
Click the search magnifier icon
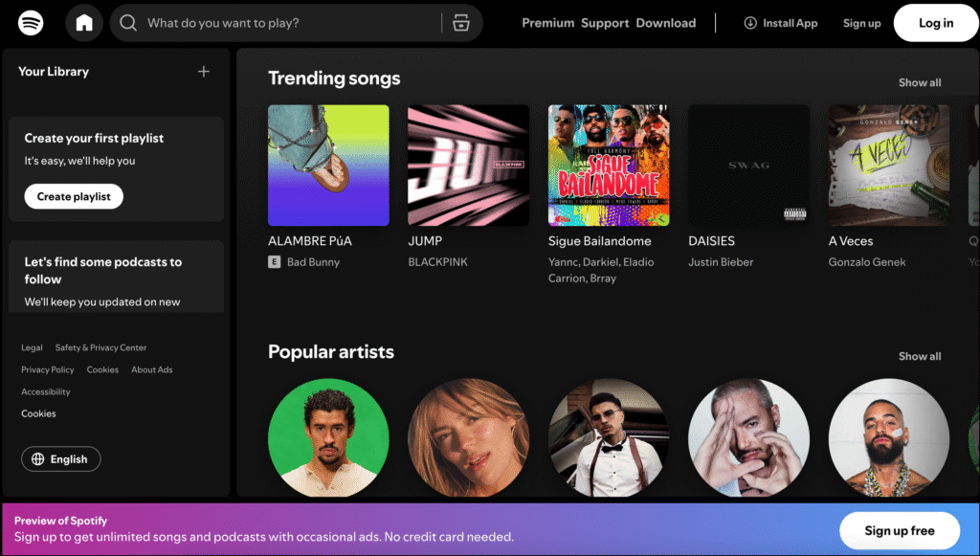(x=127, y=22)
